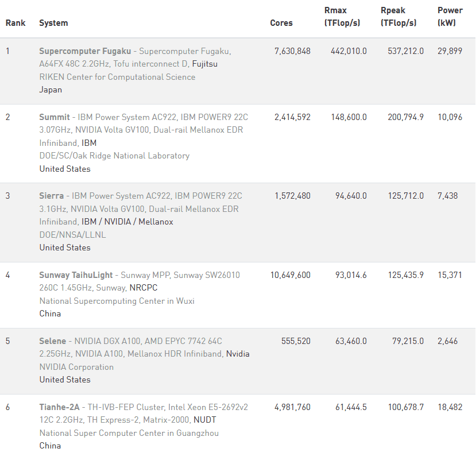Click the NVIDIA Corporation site link

coord(76,367)
